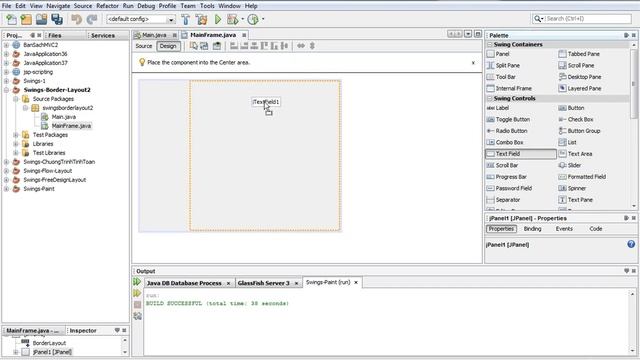Switch to Code tab in Properties
The image size is (640, 360).
point(596,229)
